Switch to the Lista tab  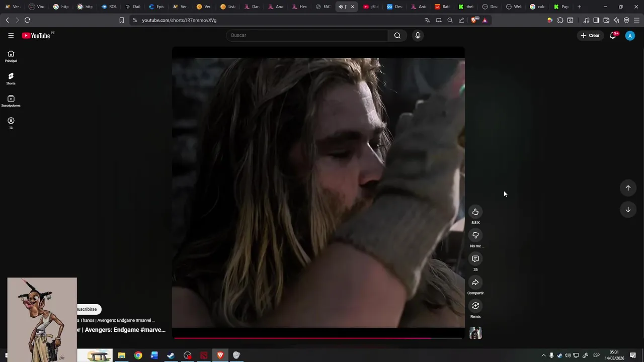[x=228, y=7]
